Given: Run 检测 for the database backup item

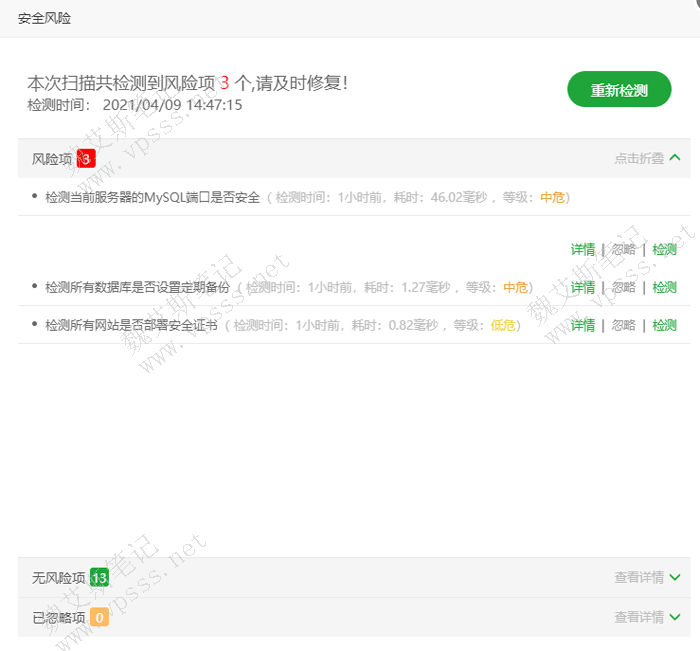Looking at the screenshot, I should coord(664,287).
